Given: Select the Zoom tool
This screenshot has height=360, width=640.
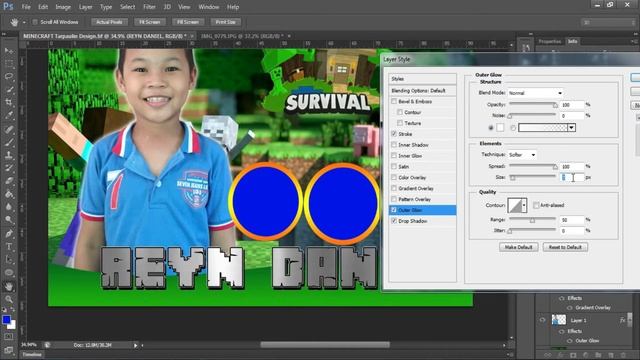Looking at the screenshot, I should point(9,300).
